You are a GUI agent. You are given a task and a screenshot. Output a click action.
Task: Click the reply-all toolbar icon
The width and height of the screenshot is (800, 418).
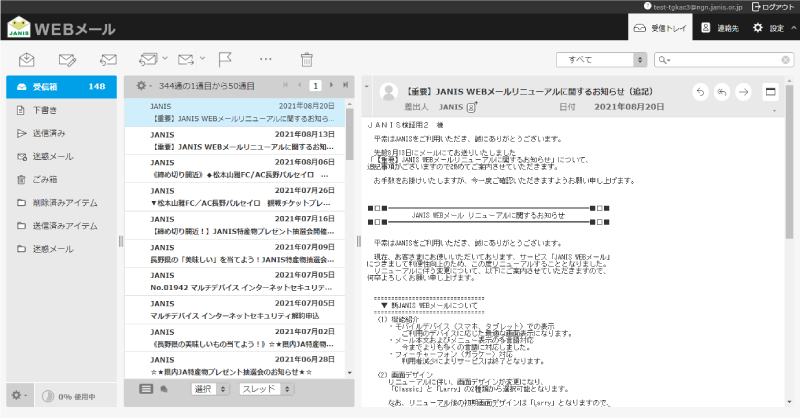(148, 60)
